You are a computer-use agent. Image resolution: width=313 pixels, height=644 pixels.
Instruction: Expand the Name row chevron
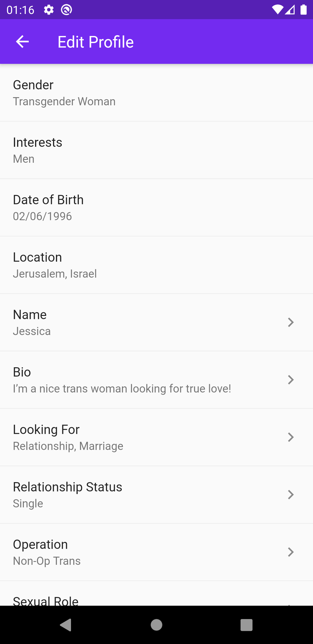[291, 322]
